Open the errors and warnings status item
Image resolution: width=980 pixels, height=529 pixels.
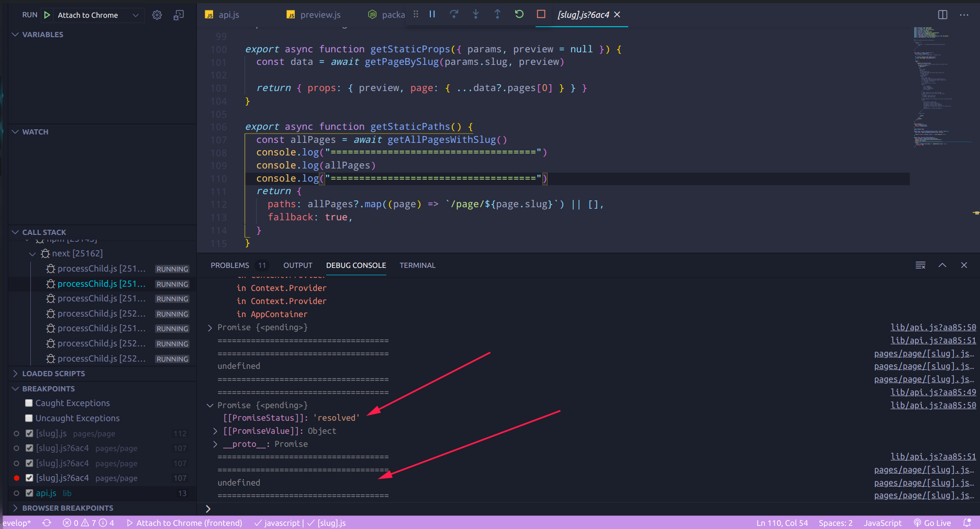(88, 523)
